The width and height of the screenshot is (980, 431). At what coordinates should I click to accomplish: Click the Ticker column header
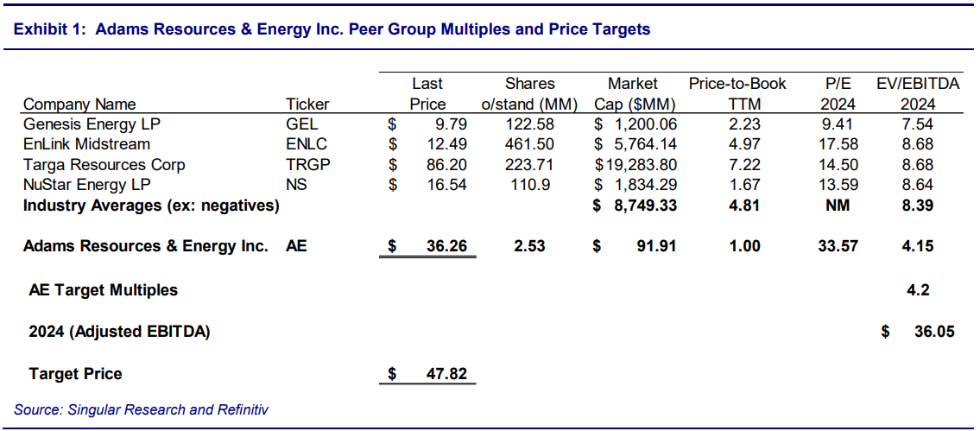(x=307, y=105)
